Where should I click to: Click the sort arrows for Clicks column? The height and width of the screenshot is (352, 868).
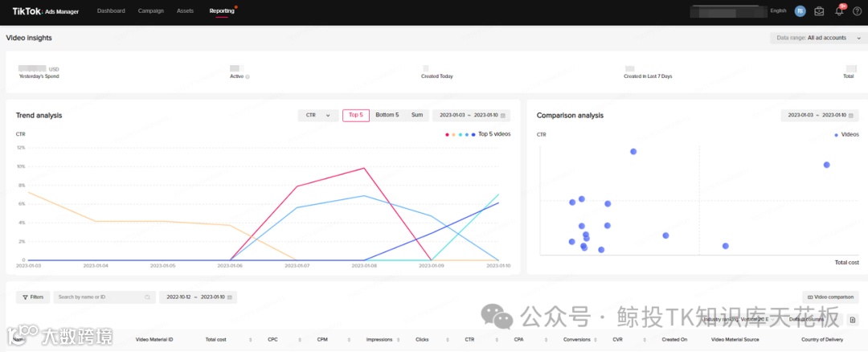click(x=448, y=339)
